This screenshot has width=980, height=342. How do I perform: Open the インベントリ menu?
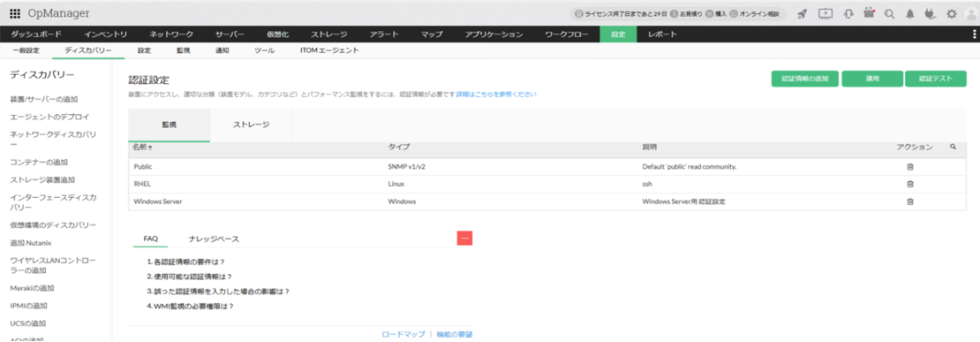tap(105, 34)
